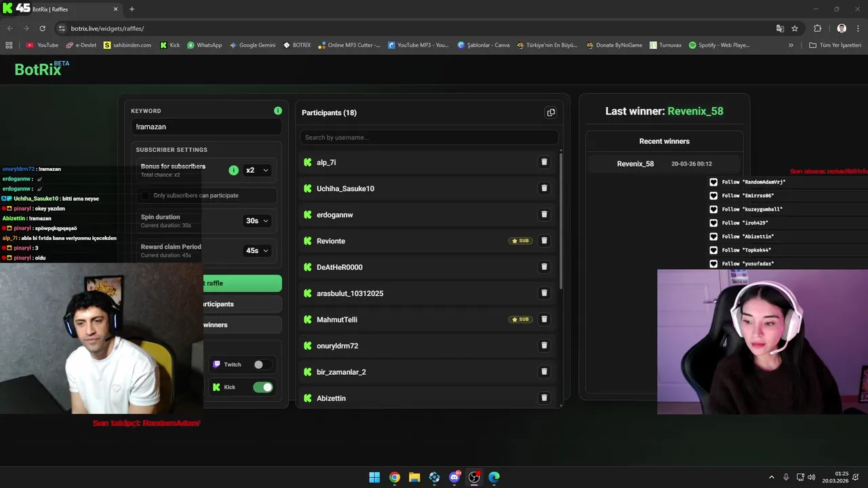This screenshot has width=868, height=488.
Task: Disable the Kick platform toggle
Action: [263, 387]
